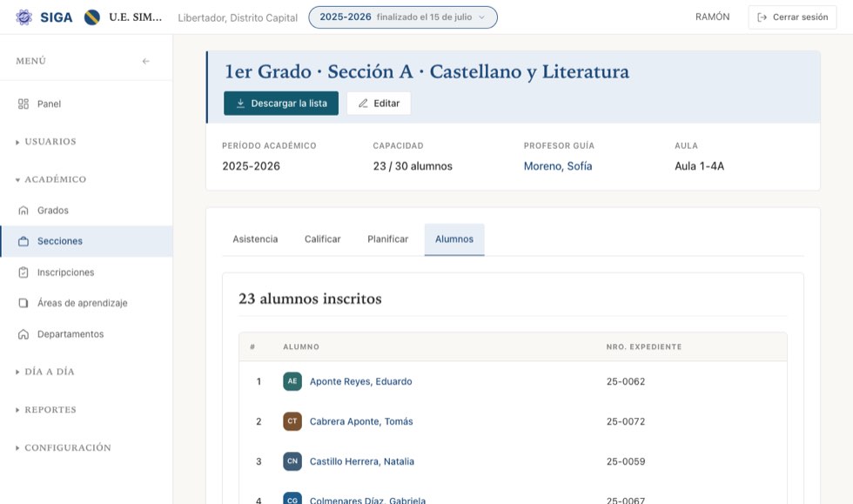Click the 23 alumnos inscritos heading
The image size is (853, 504).
(310, 299)
